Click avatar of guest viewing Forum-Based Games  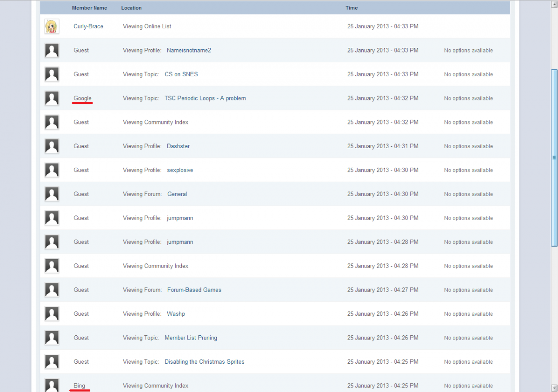tap(52, 290)
